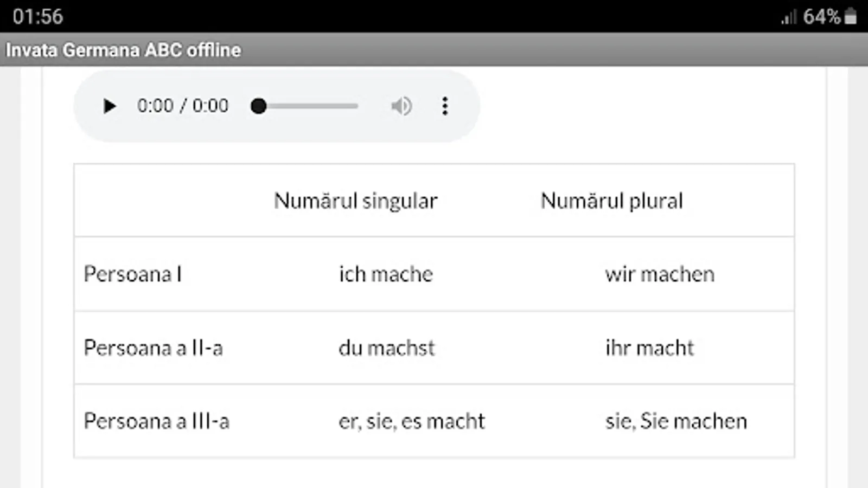Mute the audio player volume
The width and height of the screenshot is (868, 488).
pos(401,106)
